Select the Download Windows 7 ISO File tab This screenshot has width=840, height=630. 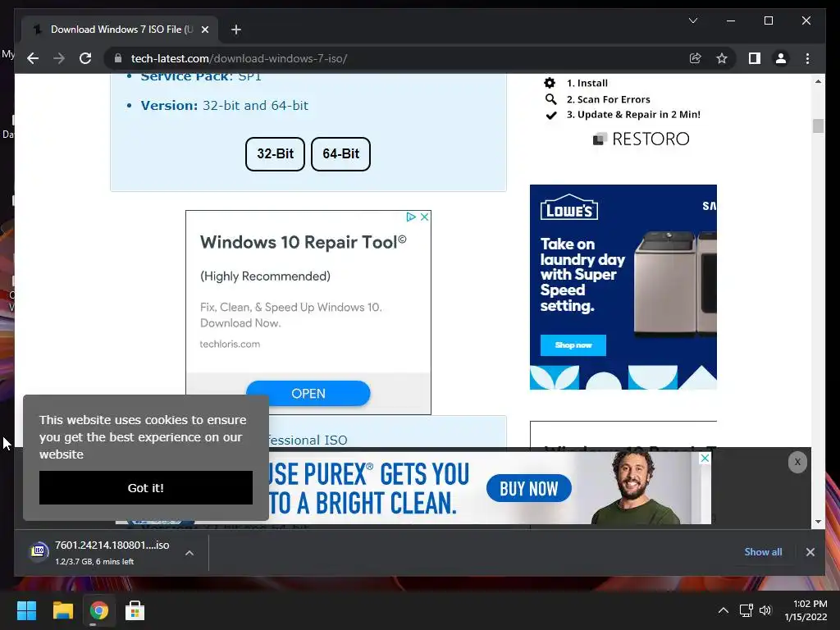(x=120, y=30)
